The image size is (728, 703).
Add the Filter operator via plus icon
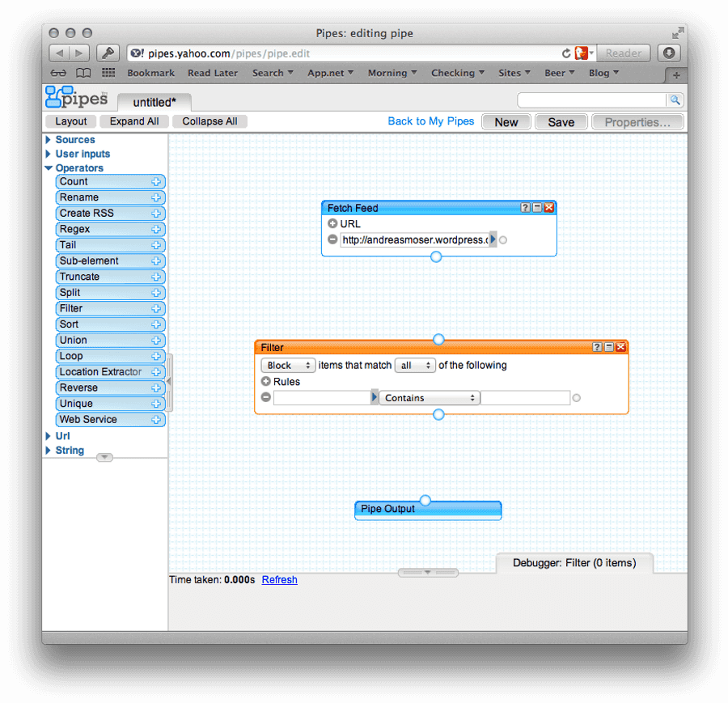click(x=156, y=308)
